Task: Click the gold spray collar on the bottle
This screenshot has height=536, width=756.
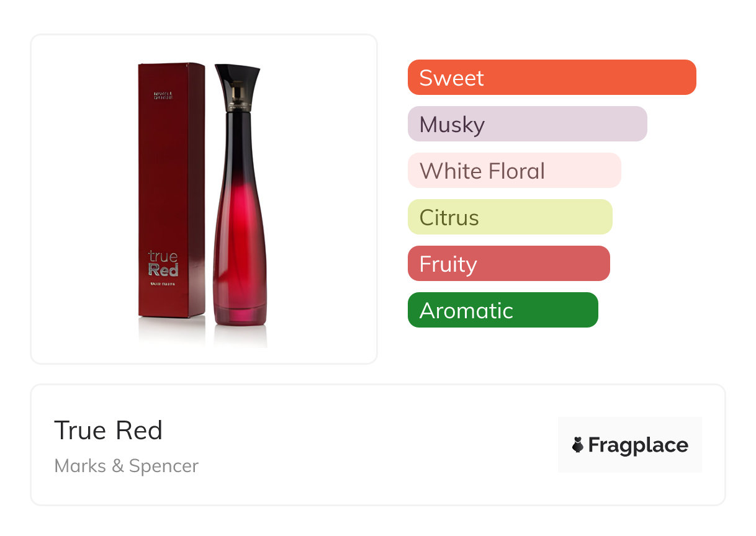Action: (x=237, y=99)
